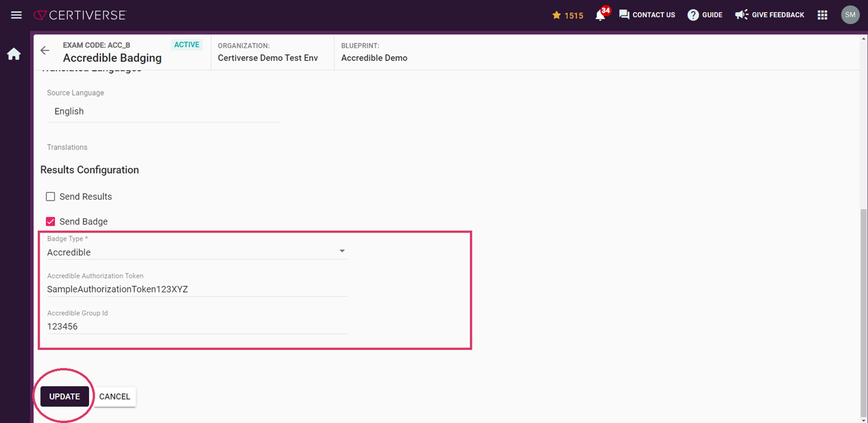Click the back arrow next to exam code

click(44, 50)
